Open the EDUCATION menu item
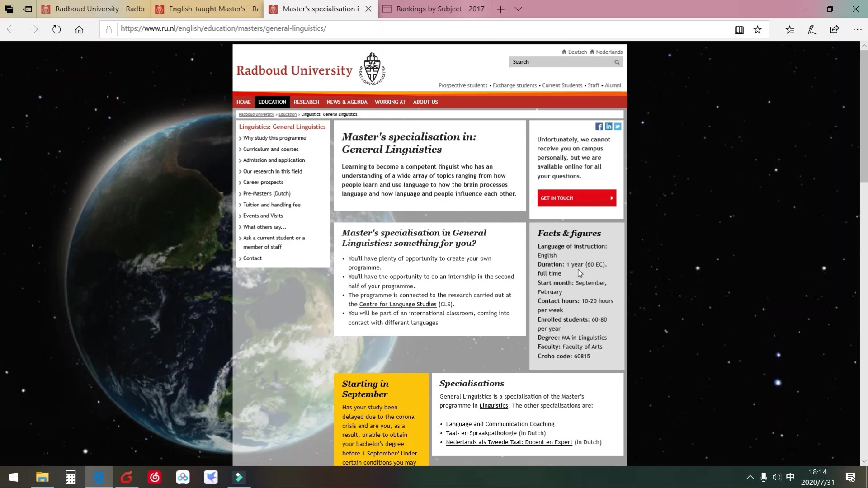This screenshot has height=488, width=868. [x=272, y=102]
